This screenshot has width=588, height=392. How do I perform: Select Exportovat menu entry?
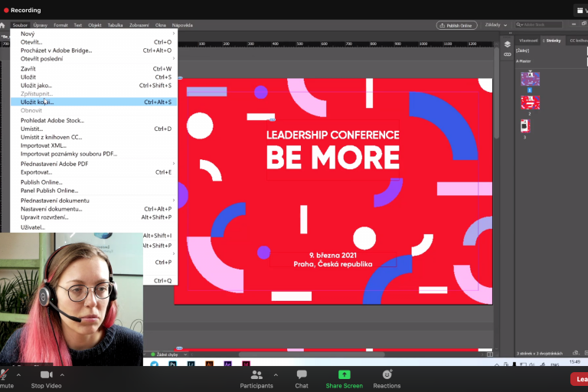tap(36, 172)
